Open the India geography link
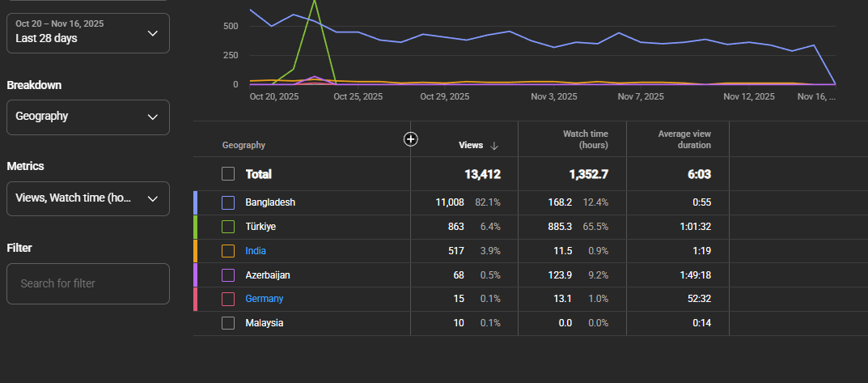The height and width of the screenshot is (383, 868). (255, 251)
